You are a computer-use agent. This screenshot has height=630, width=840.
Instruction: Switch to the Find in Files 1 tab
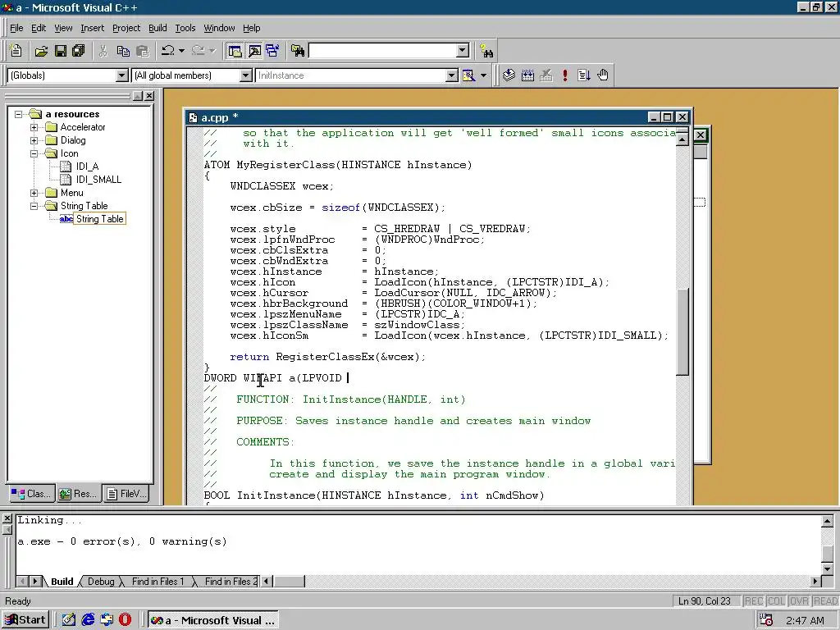(157, 582)
